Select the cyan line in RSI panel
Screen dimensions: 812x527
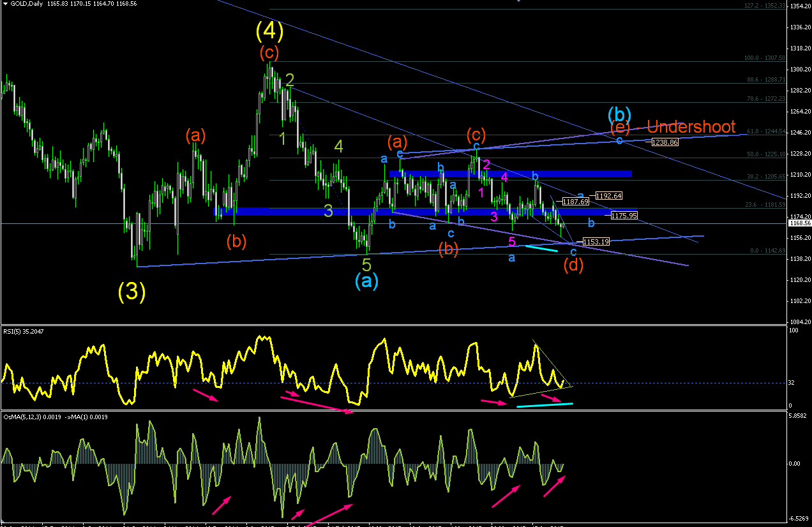pyautogui.click(x=545, y=405)
